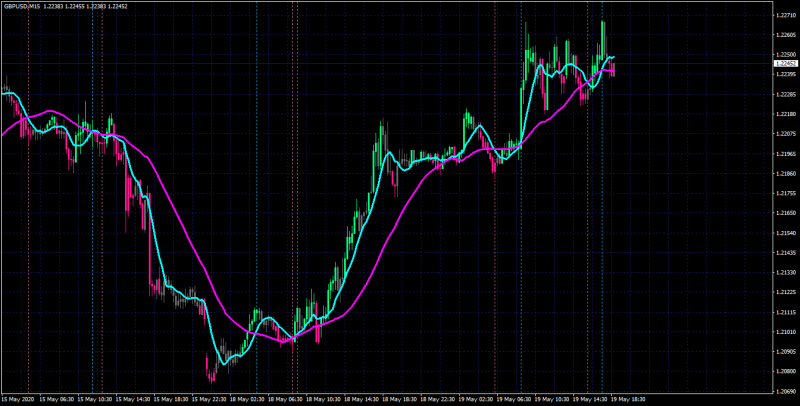Click the 18 May 18:30 time label
The image size is (800, 406).
click(399, 398)
